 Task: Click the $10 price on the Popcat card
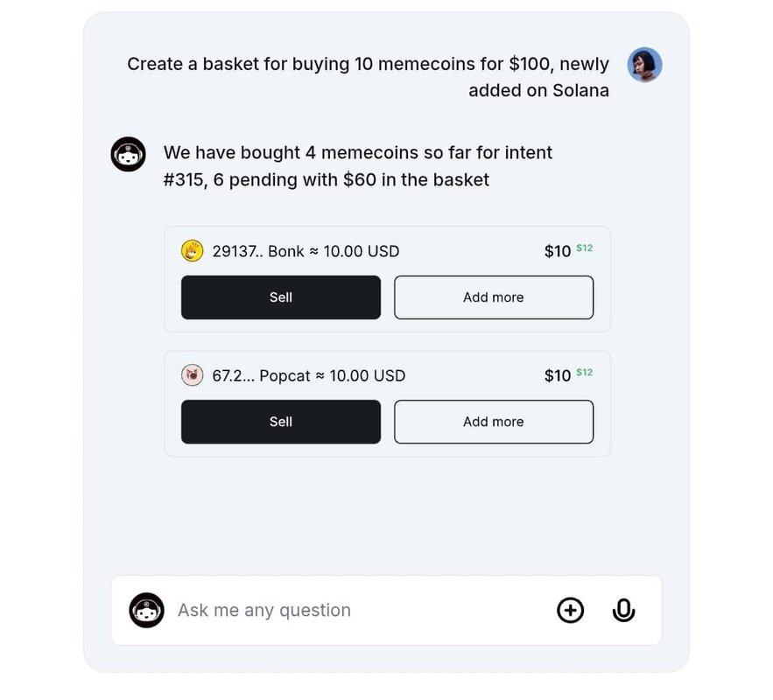tap(558, 376)
